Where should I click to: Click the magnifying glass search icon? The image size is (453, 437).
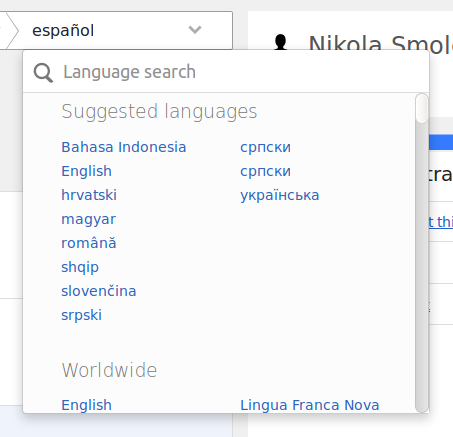click(43, 73)
